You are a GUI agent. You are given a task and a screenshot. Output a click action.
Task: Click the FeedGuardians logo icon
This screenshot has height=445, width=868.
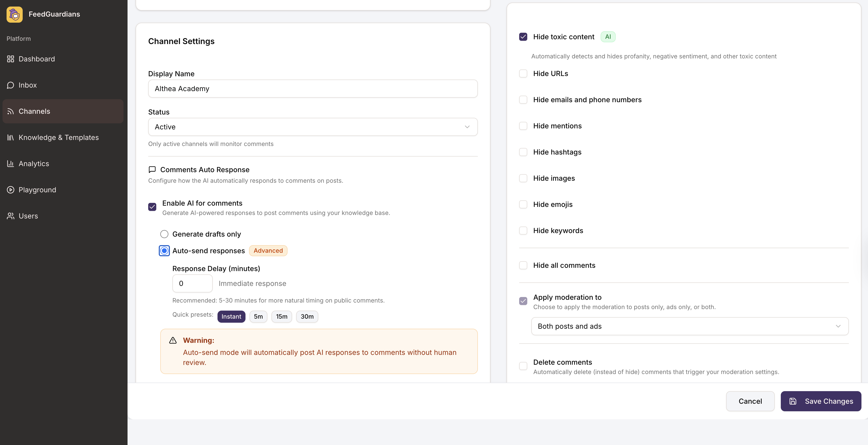click(14, 14)
